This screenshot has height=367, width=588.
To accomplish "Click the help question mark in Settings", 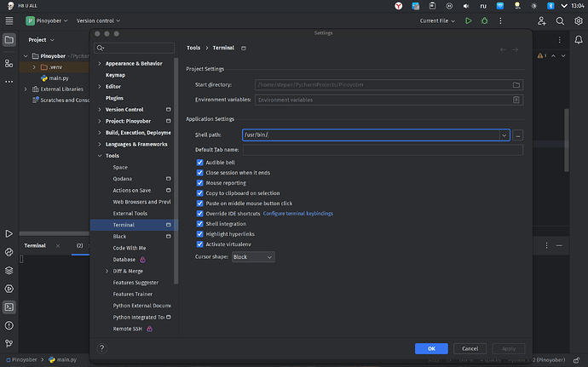I will 101,348.
